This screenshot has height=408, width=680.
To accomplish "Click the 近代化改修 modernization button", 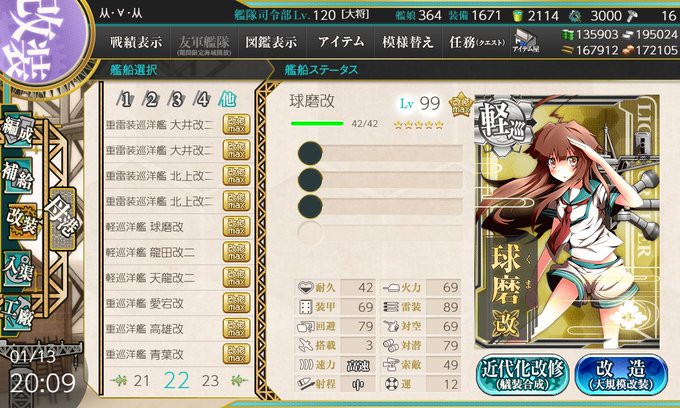I will pyautogui.click(x=523, y=375).
